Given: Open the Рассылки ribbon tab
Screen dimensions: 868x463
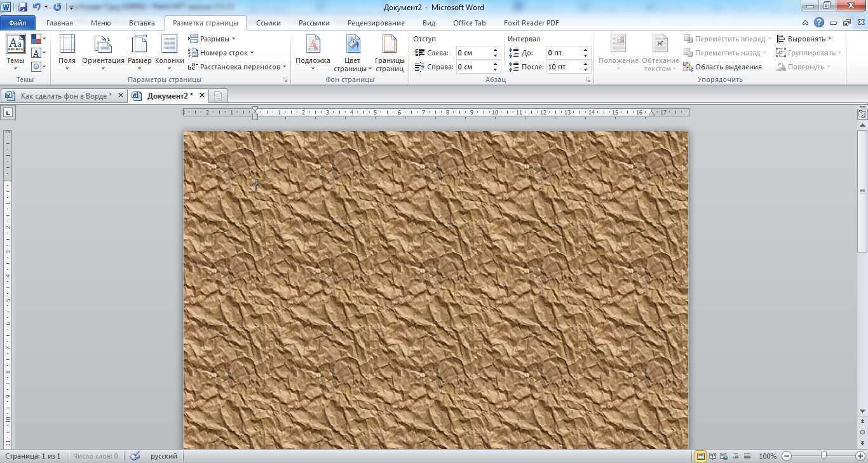Looking at the screenshot, I should coord(314,23).
